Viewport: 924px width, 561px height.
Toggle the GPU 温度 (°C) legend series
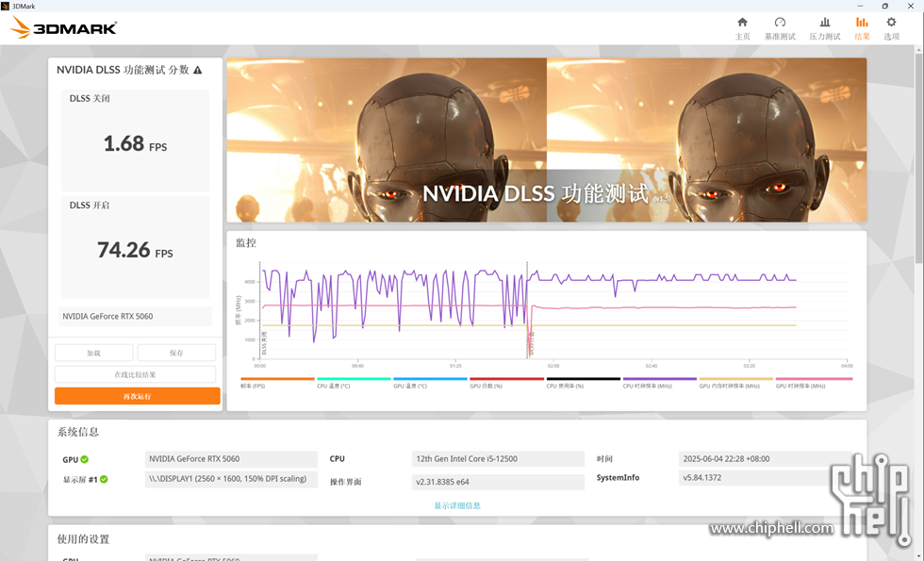(430, 383)
